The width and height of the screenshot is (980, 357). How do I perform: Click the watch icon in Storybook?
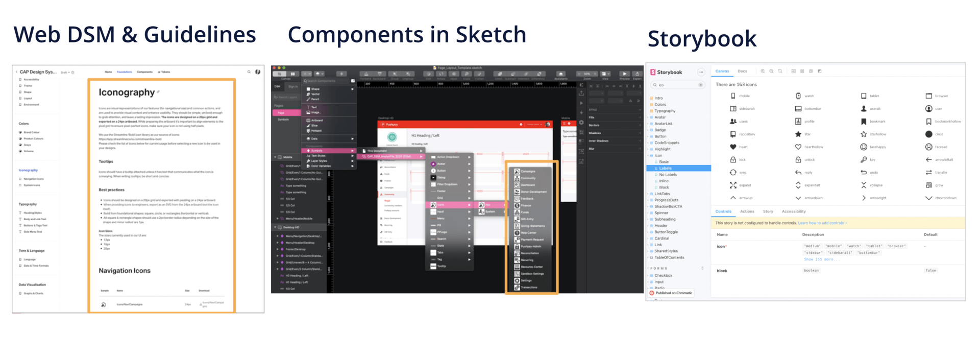(798, 96)
